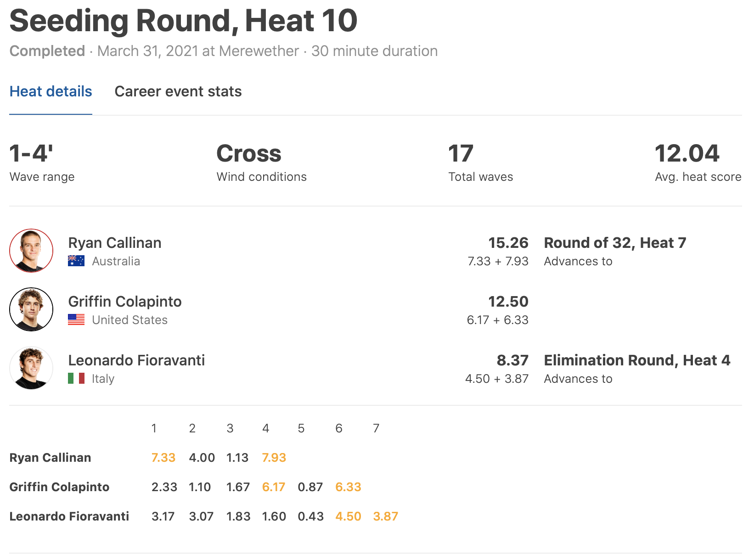Click Griffin Colapinto's profile photo
754x560 pixels.
31,309
